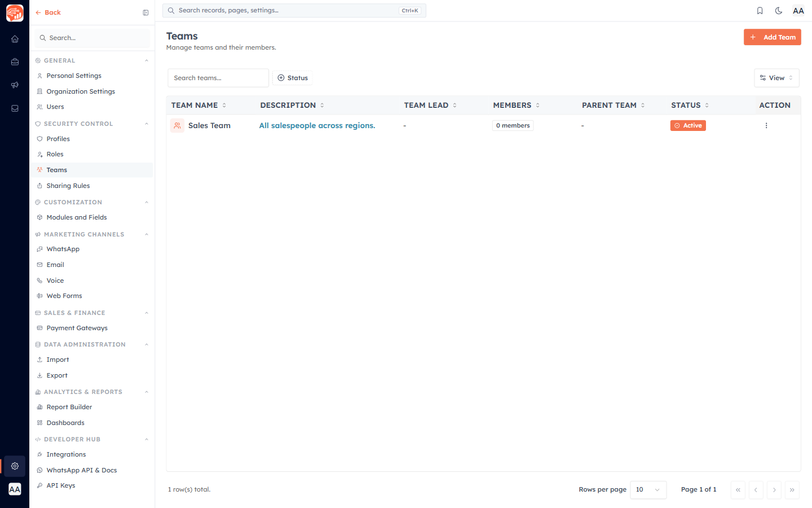
Task: Open Dashboards page
Action: point(91,423)
